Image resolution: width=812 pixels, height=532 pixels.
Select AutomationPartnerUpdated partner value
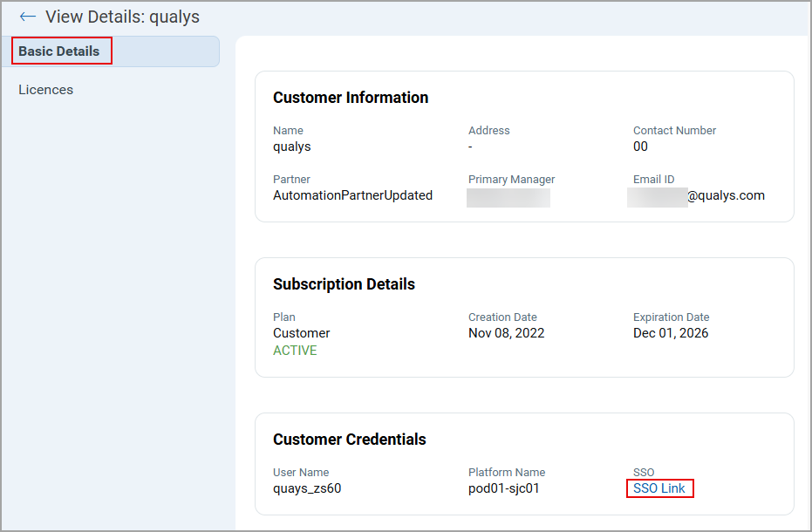click(x=352, y=195)
